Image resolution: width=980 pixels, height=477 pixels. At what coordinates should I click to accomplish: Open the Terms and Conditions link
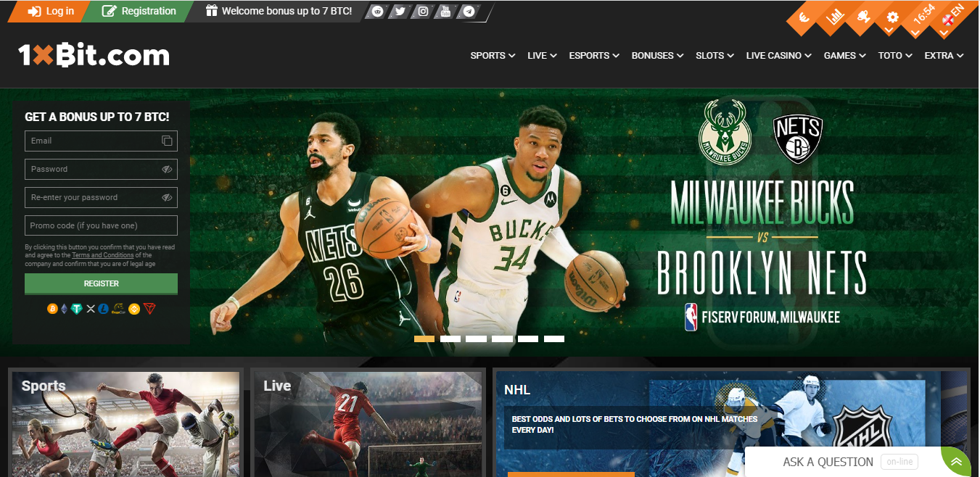102,255
